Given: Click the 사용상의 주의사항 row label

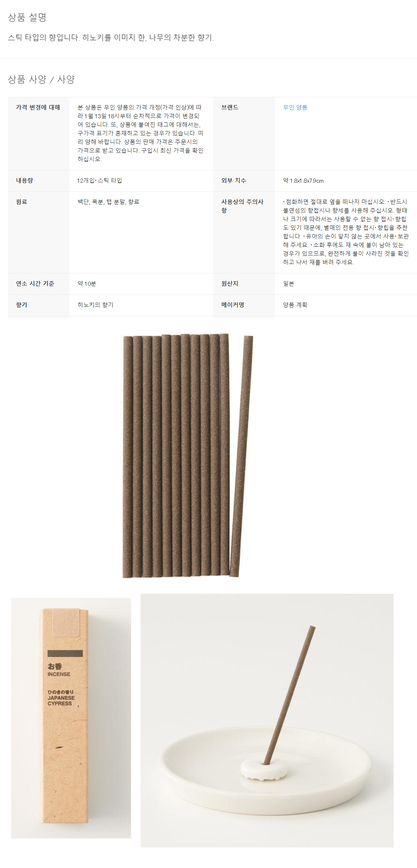Looking at the screenshot, I should (242, 206).
